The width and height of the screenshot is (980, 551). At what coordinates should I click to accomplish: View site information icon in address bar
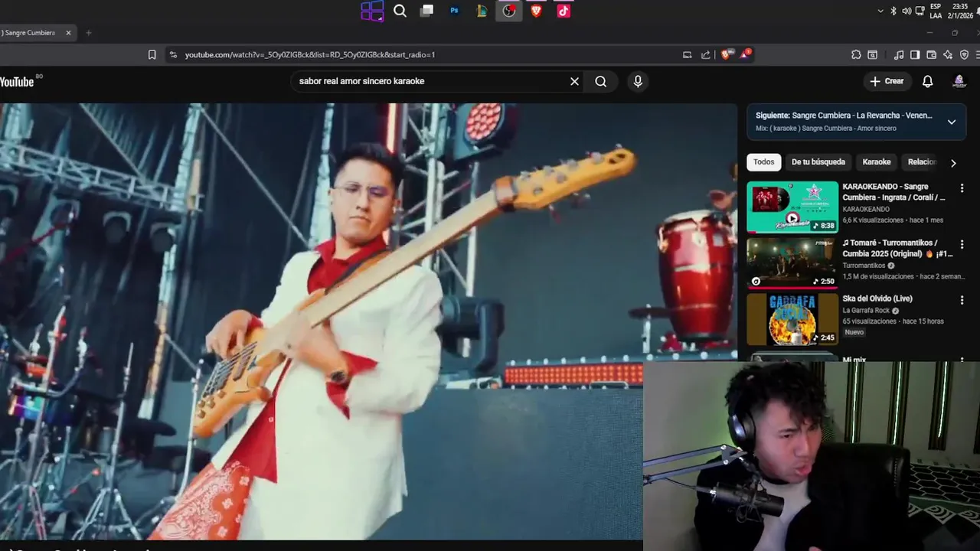173,54
